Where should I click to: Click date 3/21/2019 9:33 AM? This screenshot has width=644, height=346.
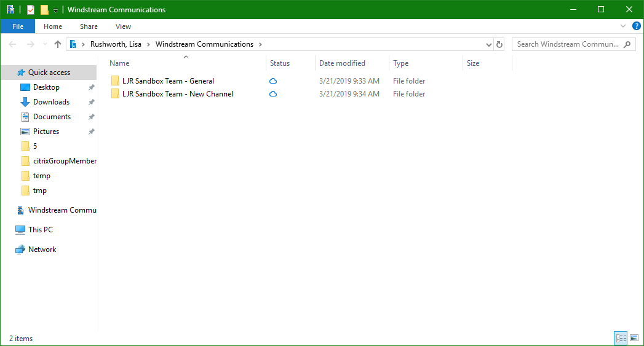click(x=349, y=81)
